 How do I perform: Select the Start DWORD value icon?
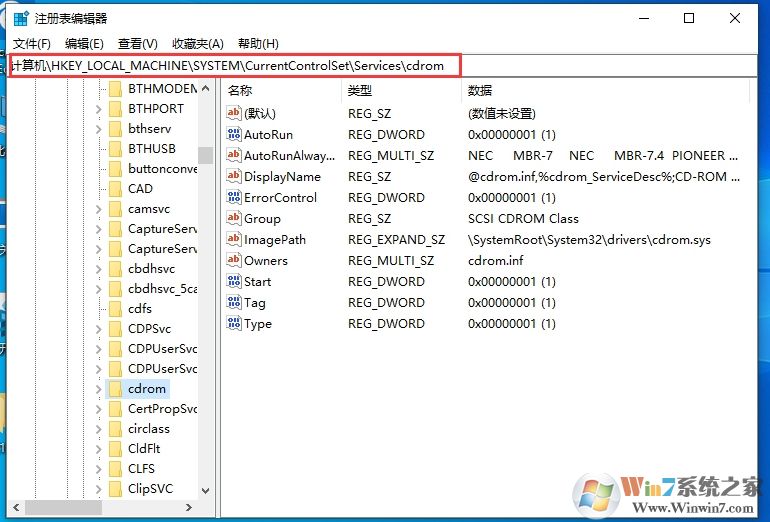point(234,281)
